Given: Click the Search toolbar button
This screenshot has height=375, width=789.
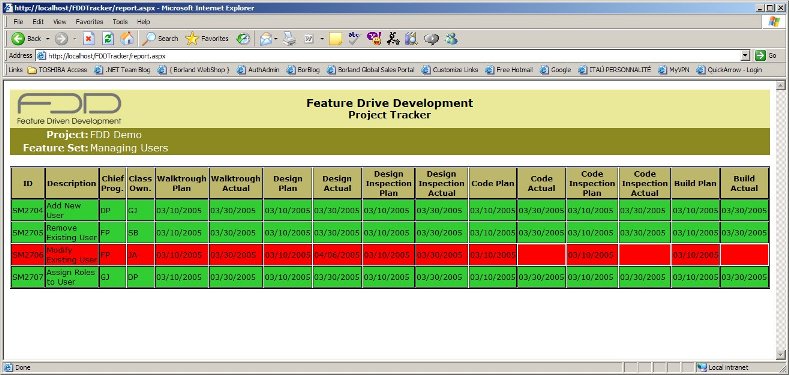Looking at the screenshot, I should [x=161, y=38].
